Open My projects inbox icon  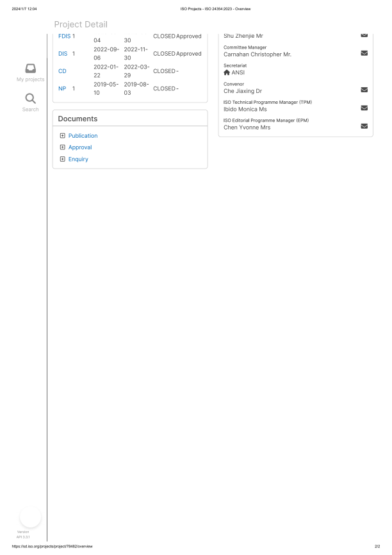(30, 69)
